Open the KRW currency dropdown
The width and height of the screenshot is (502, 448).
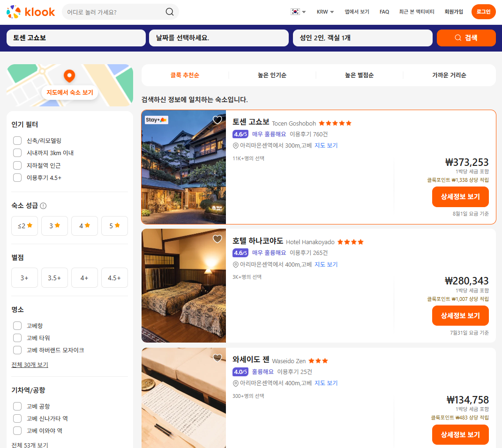coord(325,12)
